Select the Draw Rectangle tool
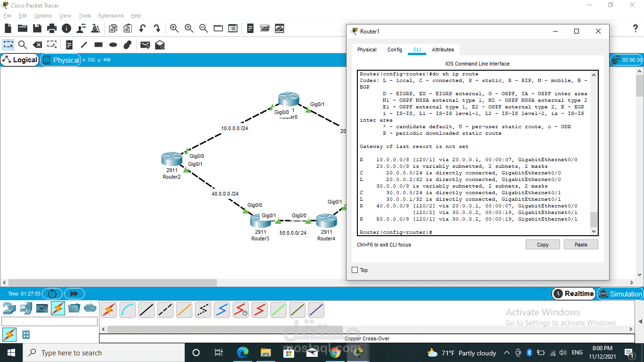Viewport: 644px width, 362px height. point(99,45)
